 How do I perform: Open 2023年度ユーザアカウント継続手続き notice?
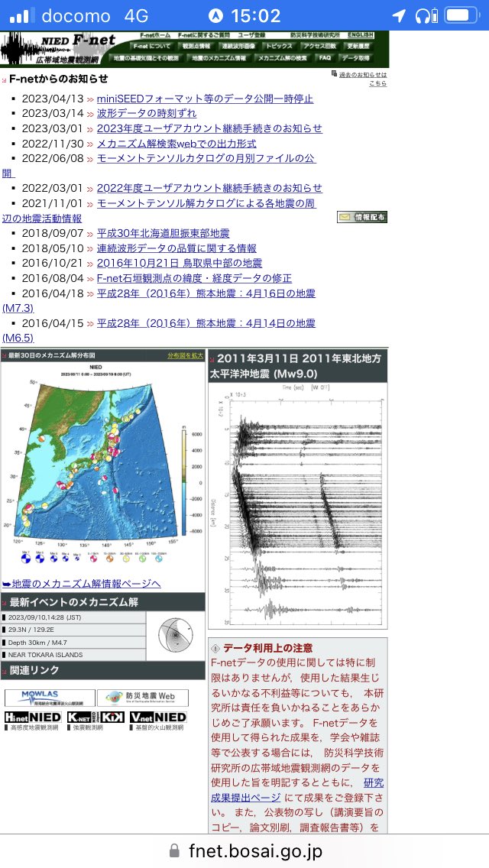pos(209,128)
